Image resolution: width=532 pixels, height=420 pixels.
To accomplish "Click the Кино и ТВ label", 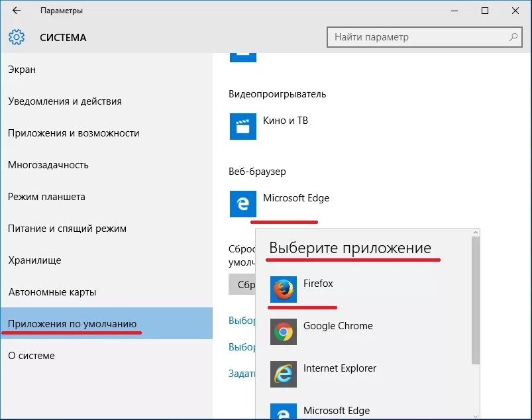I will tap(286, 121).
